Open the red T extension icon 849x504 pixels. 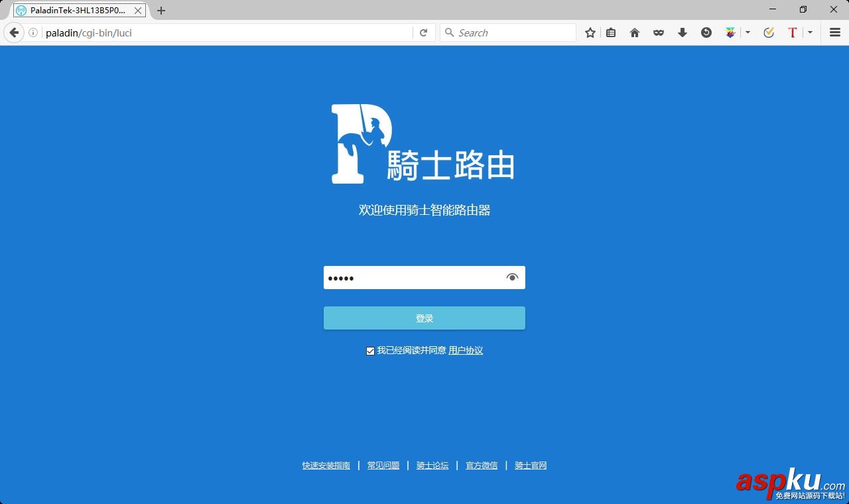[x=792, y=32]
